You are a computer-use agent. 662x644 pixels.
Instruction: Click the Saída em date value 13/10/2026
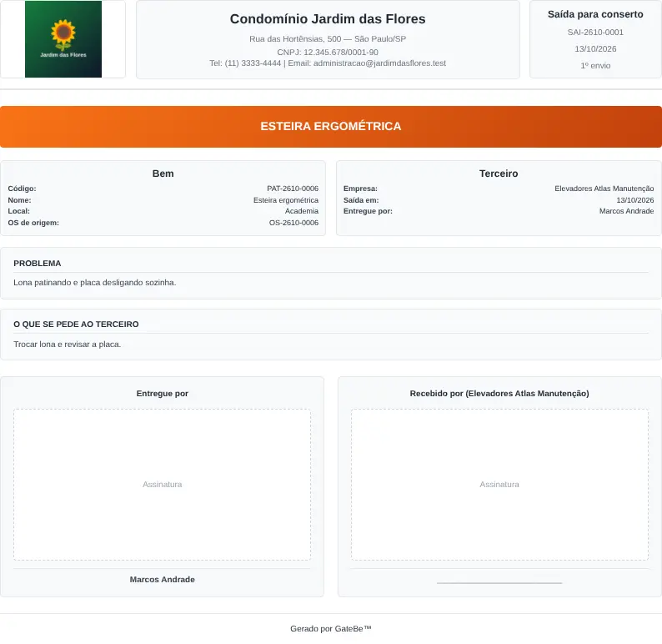point(635,200)
